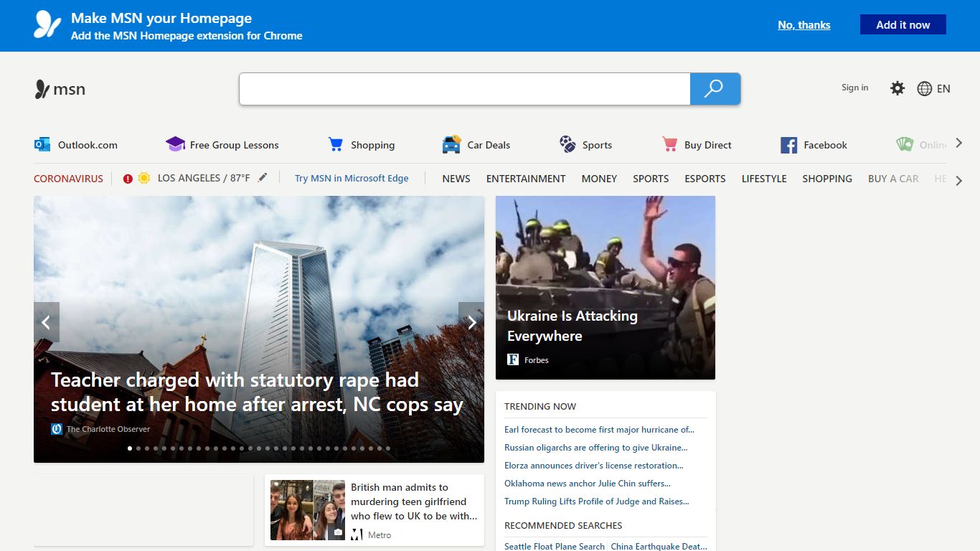
Task: Click the Metro source icon
Action: point(357,534)
